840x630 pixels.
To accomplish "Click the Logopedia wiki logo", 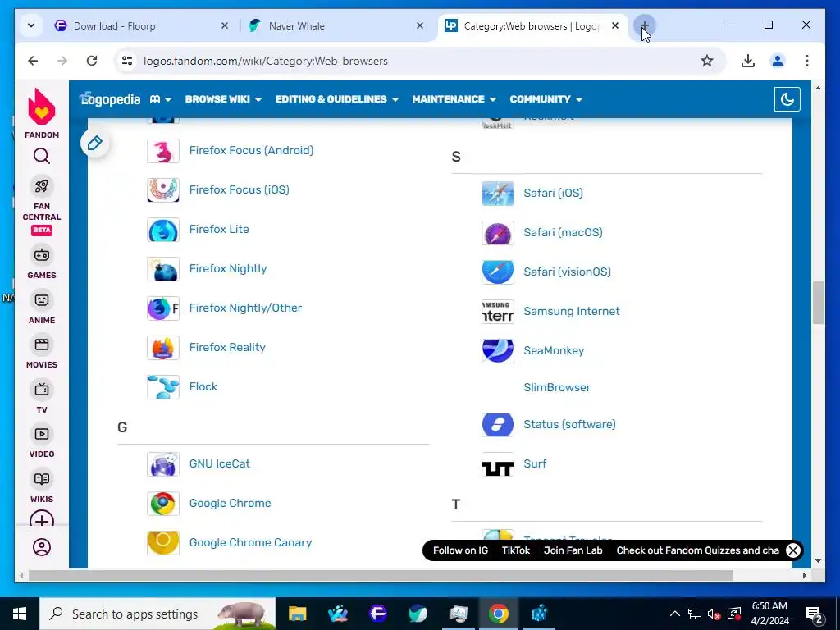I will tap(110, 99).
